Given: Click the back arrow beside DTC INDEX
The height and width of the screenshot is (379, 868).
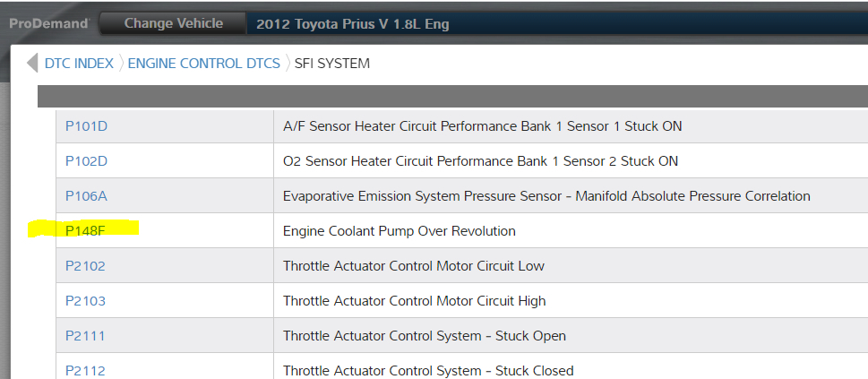Looking at the screenshot, I should point(32,64).
